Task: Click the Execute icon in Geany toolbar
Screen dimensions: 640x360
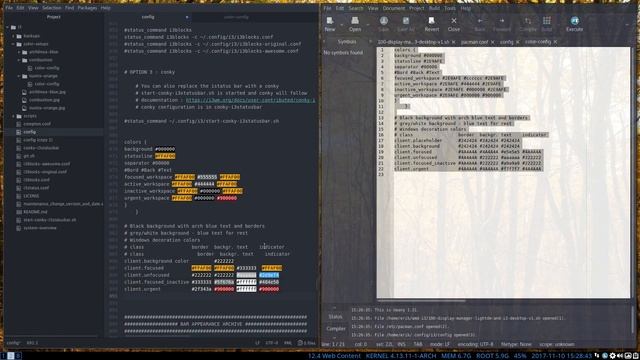Action: point(574,21)
